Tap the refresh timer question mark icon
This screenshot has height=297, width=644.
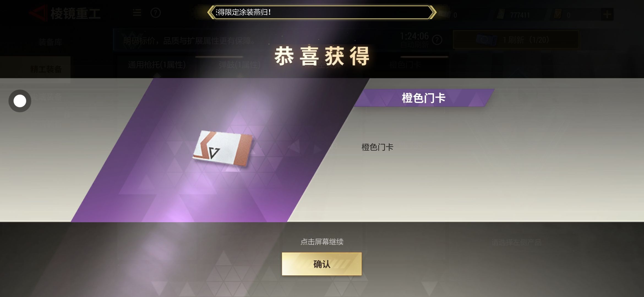click(x=437, y=40)
